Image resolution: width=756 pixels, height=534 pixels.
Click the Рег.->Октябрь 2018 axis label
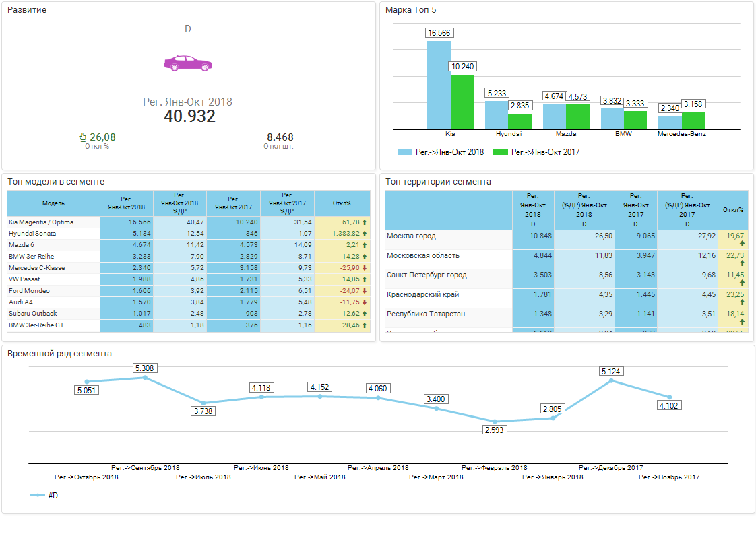86,477
